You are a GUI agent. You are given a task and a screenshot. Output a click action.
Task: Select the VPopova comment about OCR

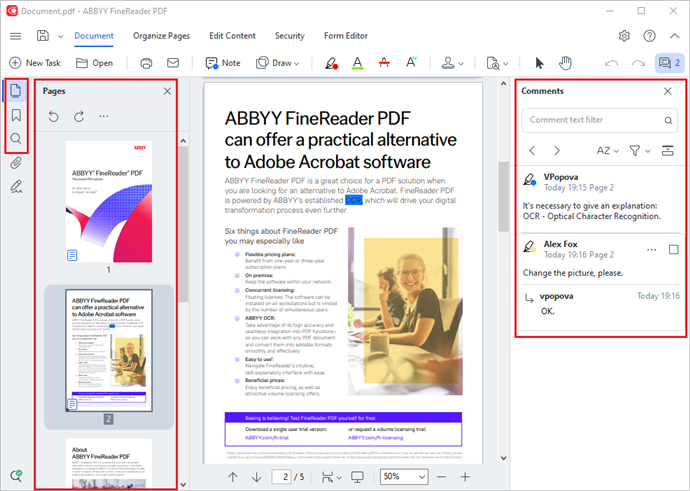point(600,199)
